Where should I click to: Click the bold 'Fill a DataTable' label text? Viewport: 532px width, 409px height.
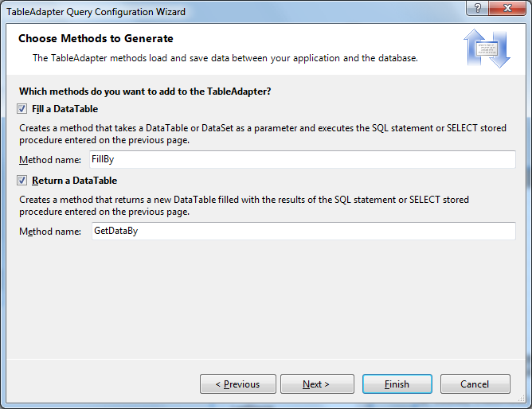coord(65,109)
